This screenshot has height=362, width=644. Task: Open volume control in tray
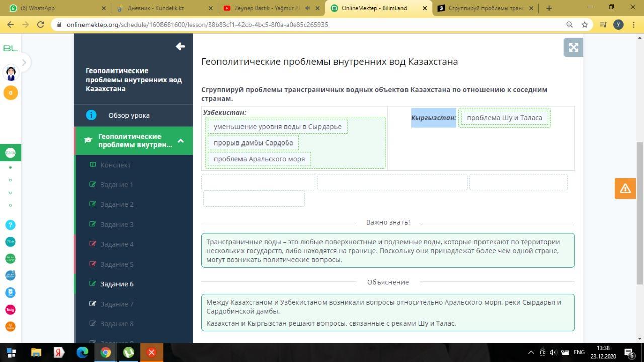pyautogui.click(x=553, y=352)
